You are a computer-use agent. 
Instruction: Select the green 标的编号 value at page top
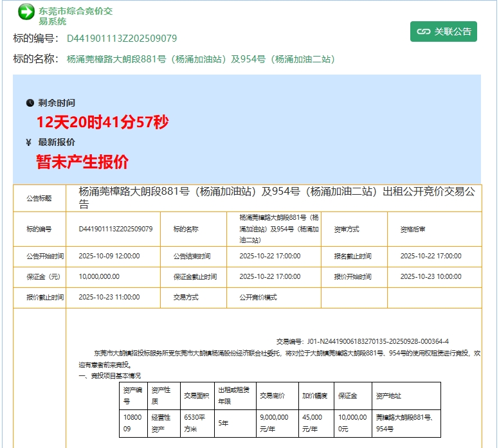[122, 39]
